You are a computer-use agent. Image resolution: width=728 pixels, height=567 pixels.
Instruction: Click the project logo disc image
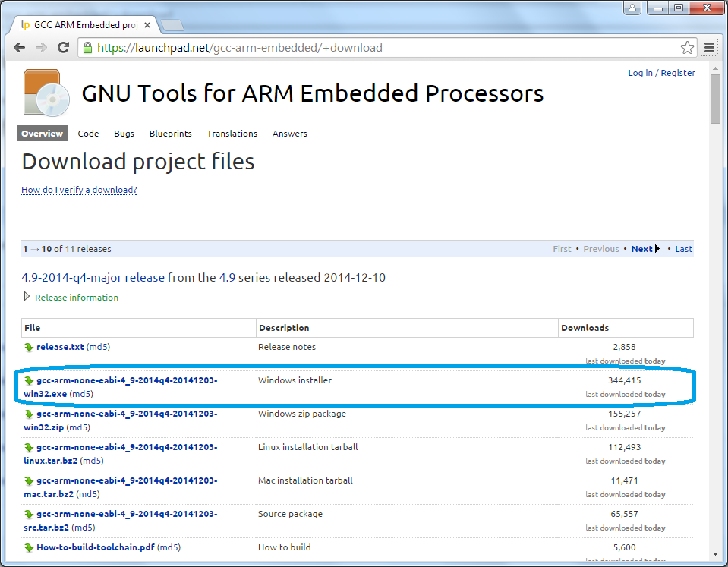tap(46, 93)
